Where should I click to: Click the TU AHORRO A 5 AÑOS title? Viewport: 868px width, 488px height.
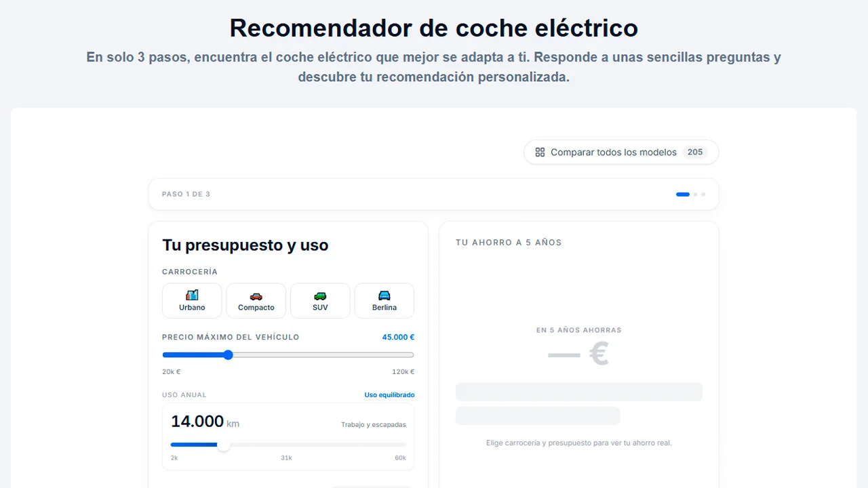click(x=509, y=243)
